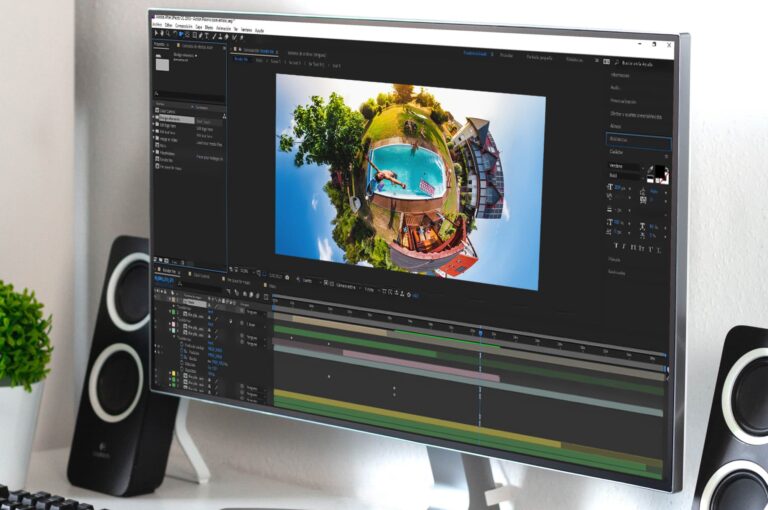The image size is (768, 510).
Task: Open the Audio panel
Action: 615,88
